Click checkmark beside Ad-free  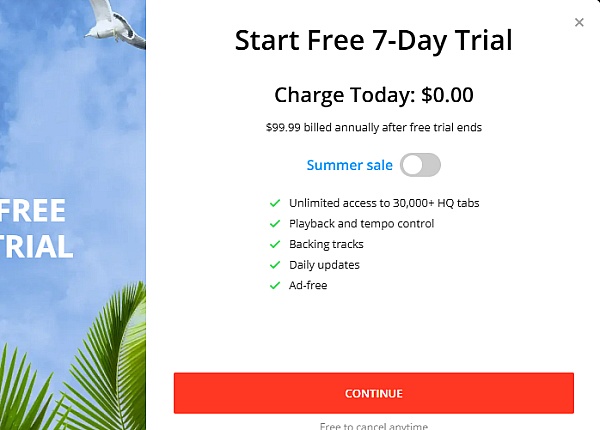tap(274, 285)
